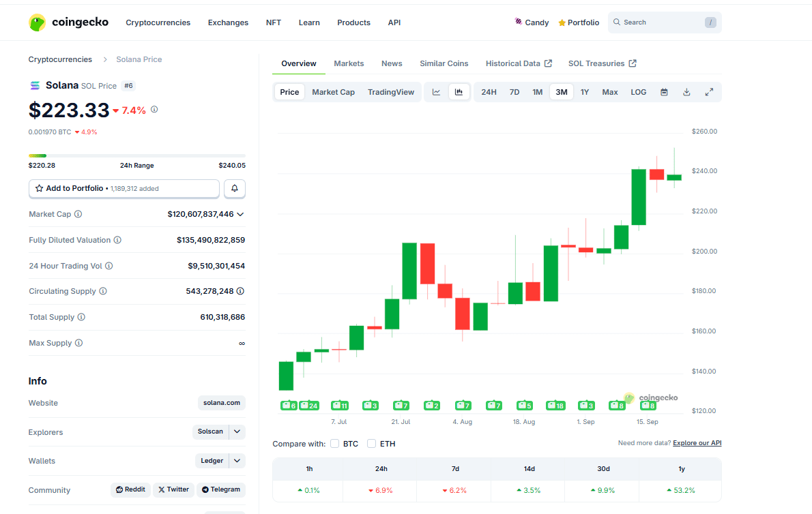Click info icon next to Market Cap

click(78, 214)
